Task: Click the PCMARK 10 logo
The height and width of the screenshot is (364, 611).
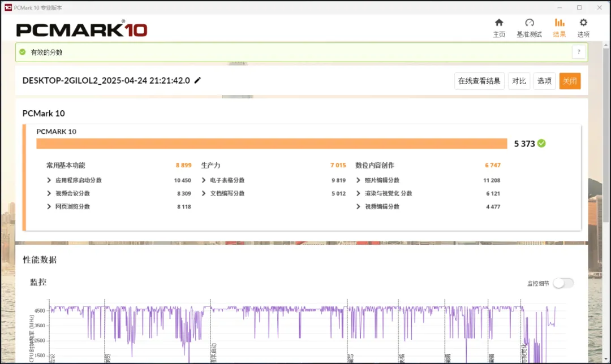Action: (82, 29)
